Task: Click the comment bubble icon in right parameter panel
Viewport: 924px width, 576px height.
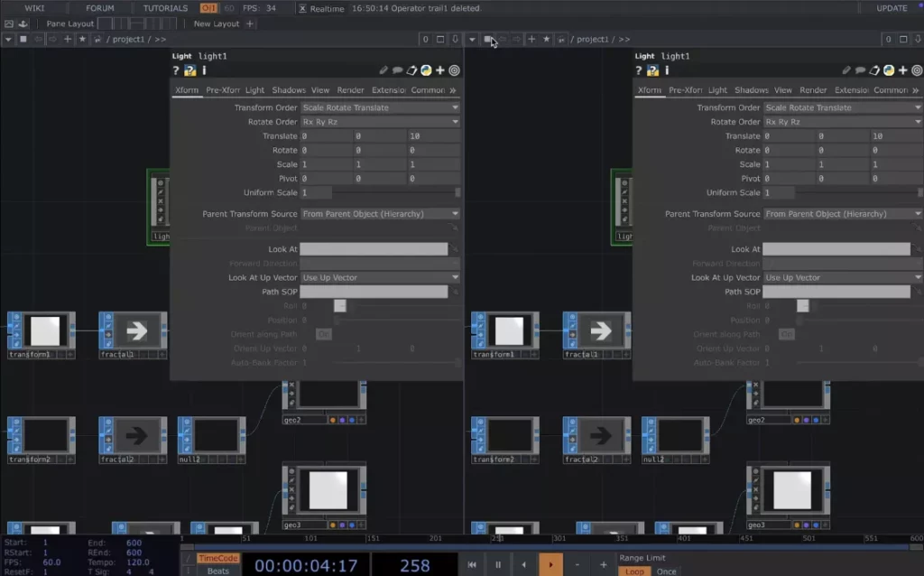Action: coord(860,70)
